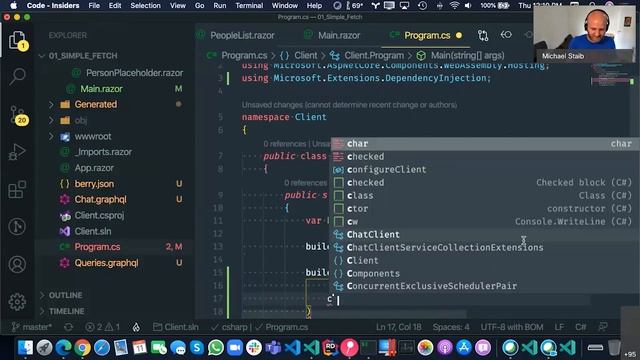Open Photos from the dock
Viewport: 640px width, 360px height.
(425, 348)
